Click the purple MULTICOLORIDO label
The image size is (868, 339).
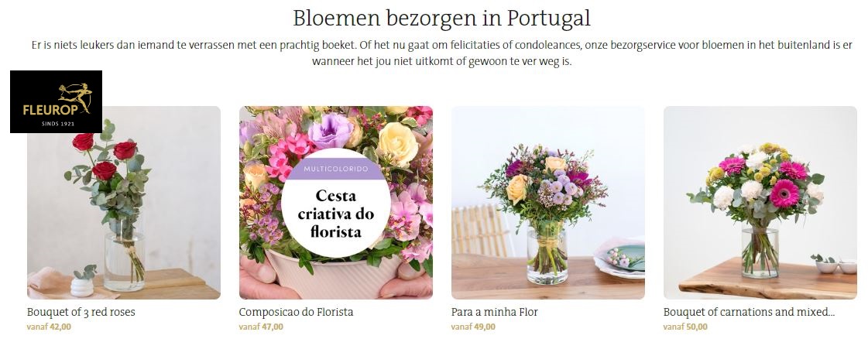pyautogui.click(x=335, y=169)
